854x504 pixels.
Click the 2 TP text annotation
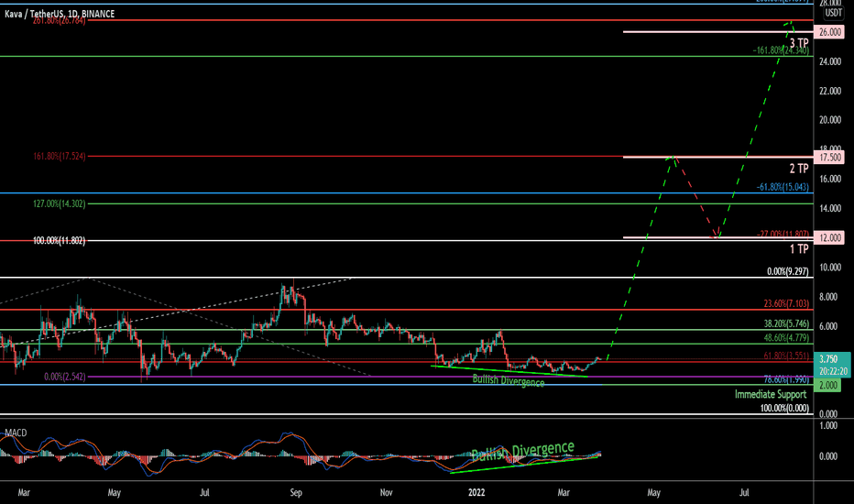pos(799,169)
